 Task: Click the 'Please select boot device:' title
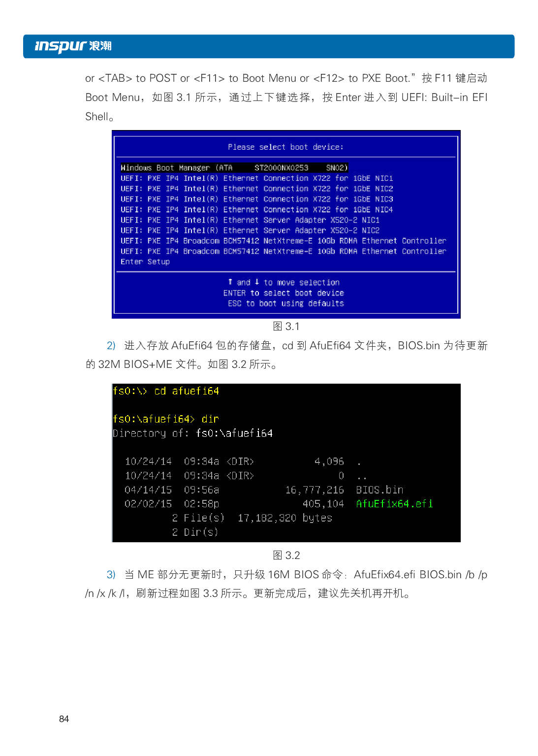point(285,147)
